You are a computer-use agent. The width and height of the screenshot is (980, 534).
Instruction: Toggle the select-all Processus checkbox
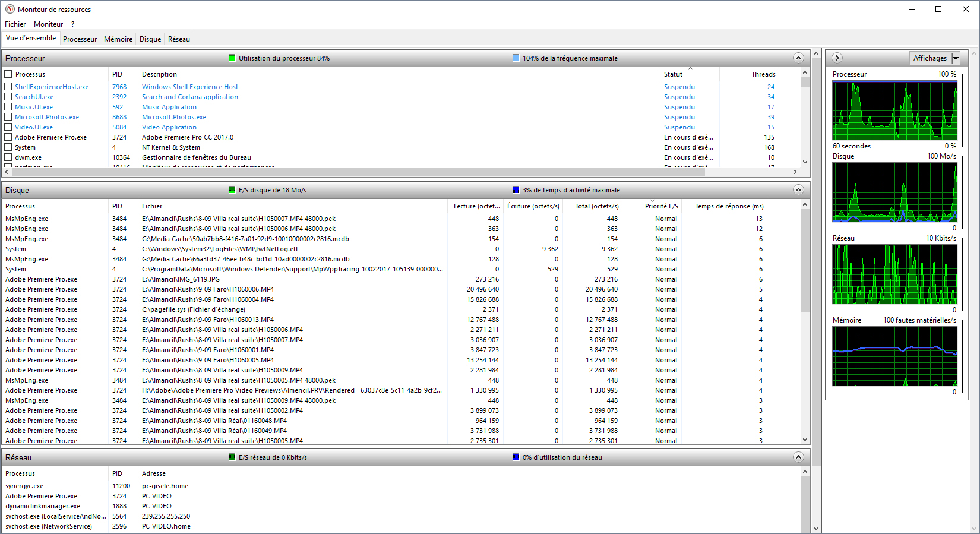8,74
